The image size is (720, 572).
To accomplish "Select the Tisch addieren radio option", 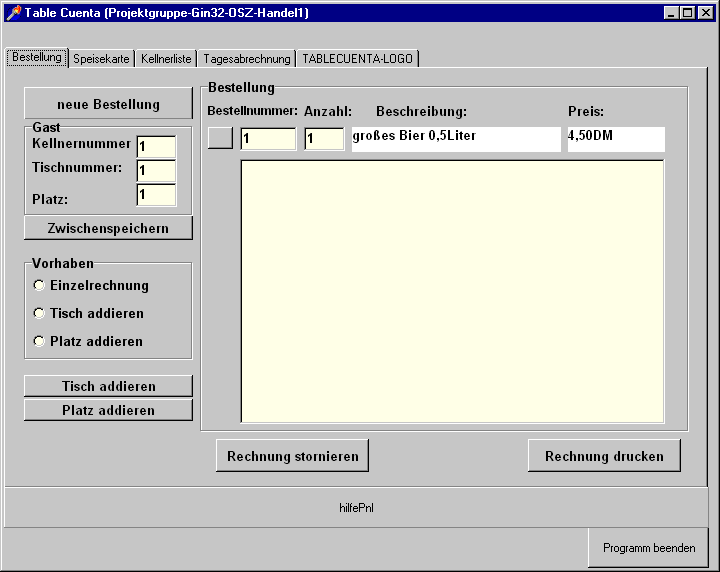I will (x=40, y=313).
